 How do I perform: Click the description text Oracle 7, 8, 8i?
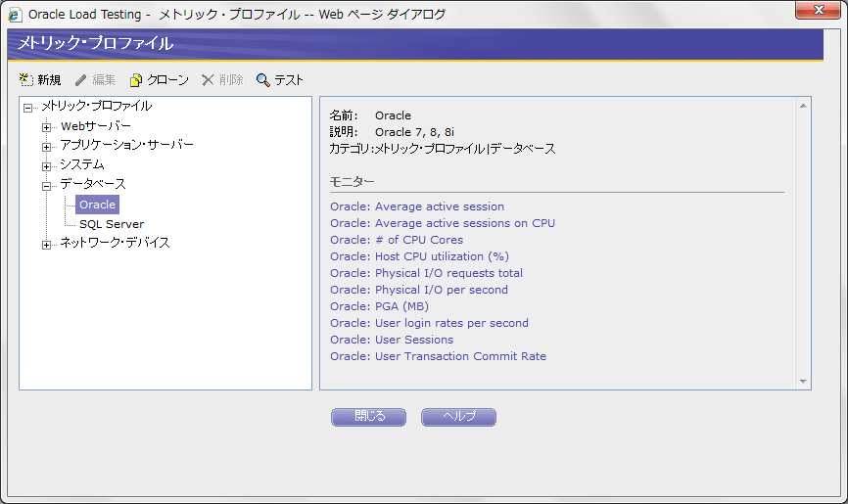point(414,132)
